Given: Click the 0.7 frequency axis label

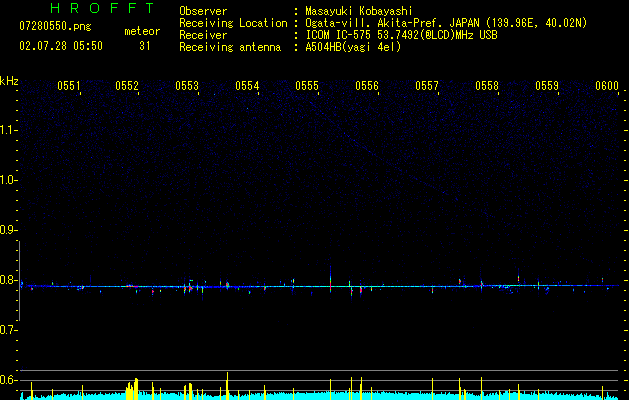Looking at the screenshot, I should (8, 330).
